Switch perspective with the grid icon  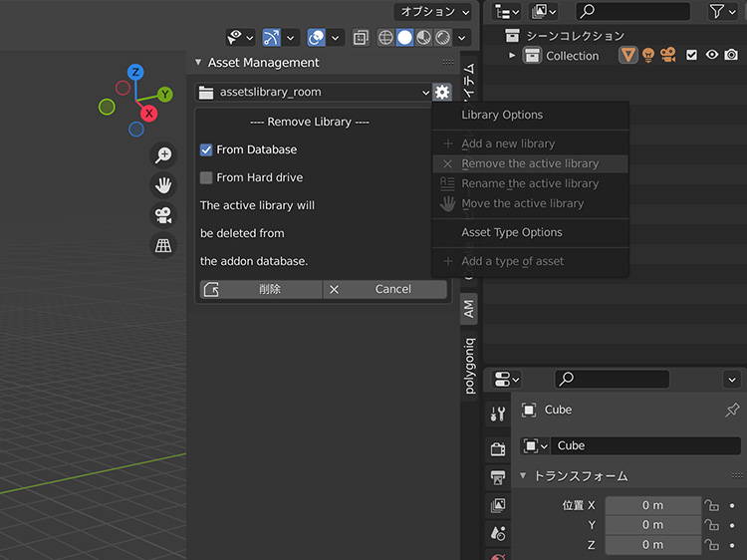(163, 244)
